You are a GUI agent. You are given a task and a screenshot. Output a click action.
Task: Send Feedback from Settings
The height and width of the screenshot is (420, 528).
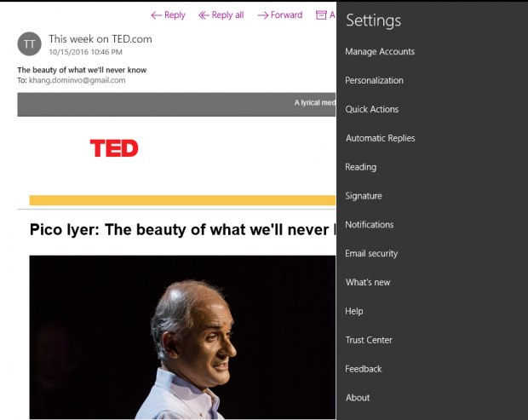[x=364, y=369]
